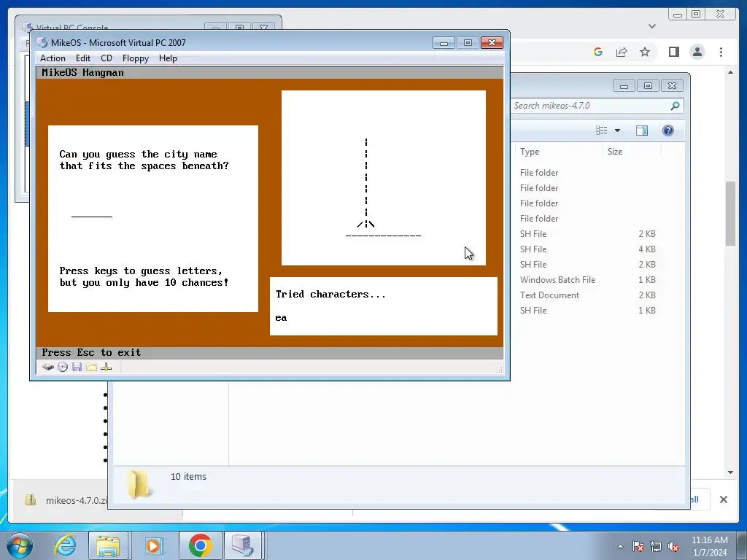This screenshot has width=747, height=560.
Task: Click the hangman gallows drawing area
Action: [x=384, y=178]
